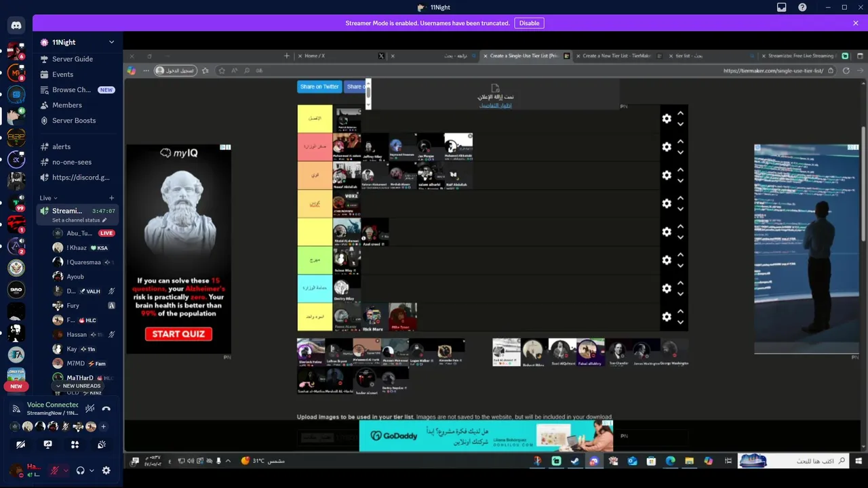Add channel to Live category
The width and height of the screenshot is (868, 488).
[111, 198]
